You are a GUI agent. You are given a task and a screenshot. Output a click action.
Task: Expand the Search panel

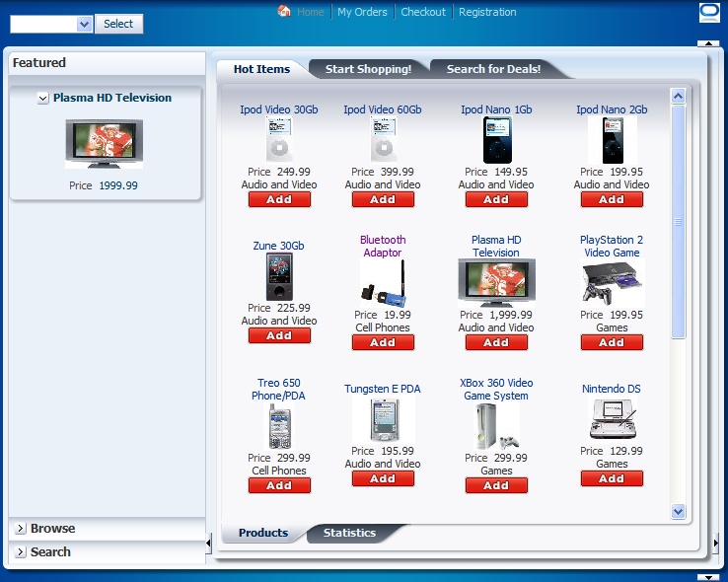click(x=21, y=552)
